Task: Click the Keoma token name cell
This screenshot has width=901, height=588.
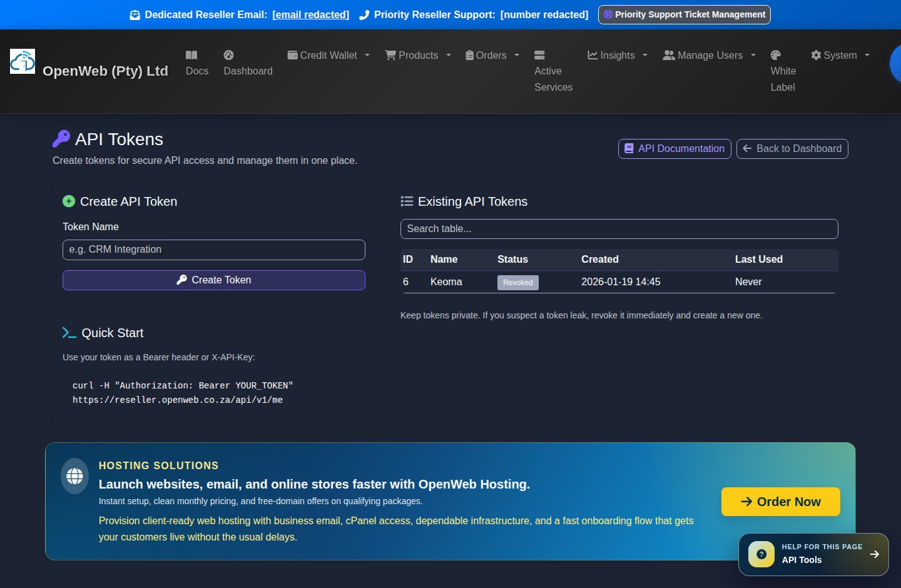Action: (x=446, y=282)
